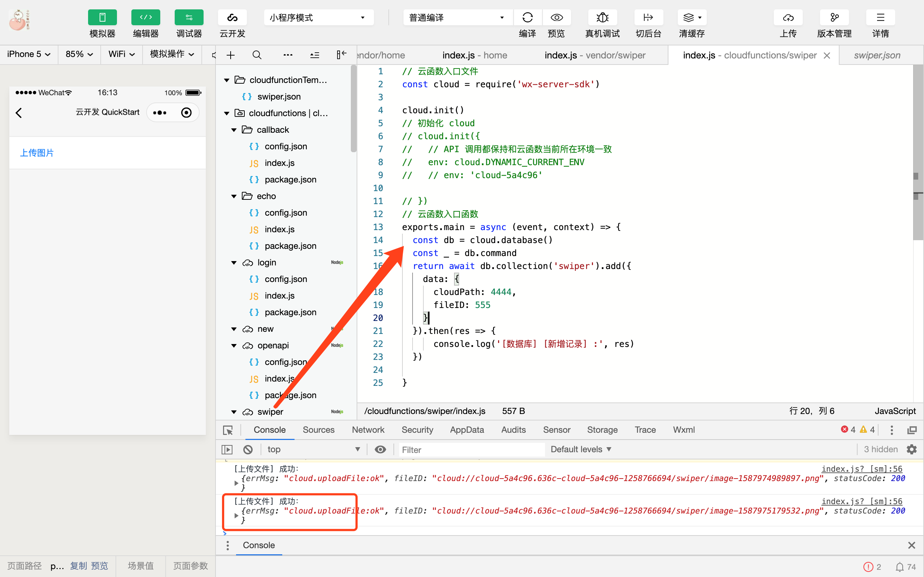Screen dimensions: 924x577
Task: Click the index.js?[sm]:56 source link
Action: [x=862, y=468]
